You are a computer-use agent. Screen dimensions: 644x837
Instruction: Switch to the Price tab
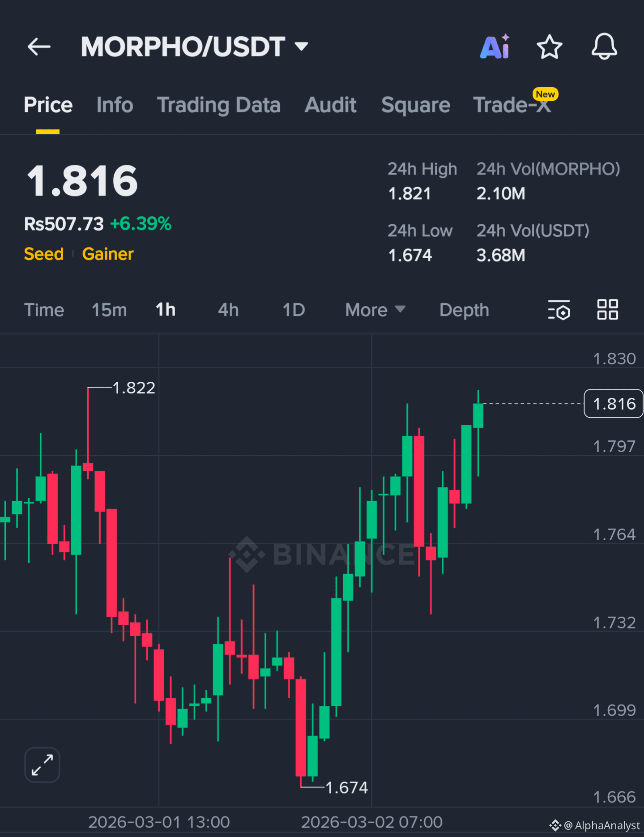click(x=48, y=105)
